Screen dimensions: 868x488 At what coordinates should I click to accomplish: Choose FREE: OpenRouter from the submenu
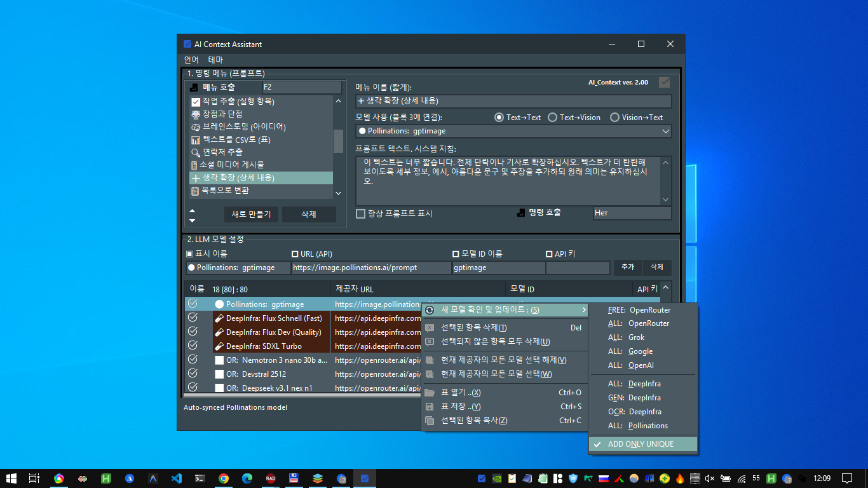pyautogui.click(x=643, y=310)
